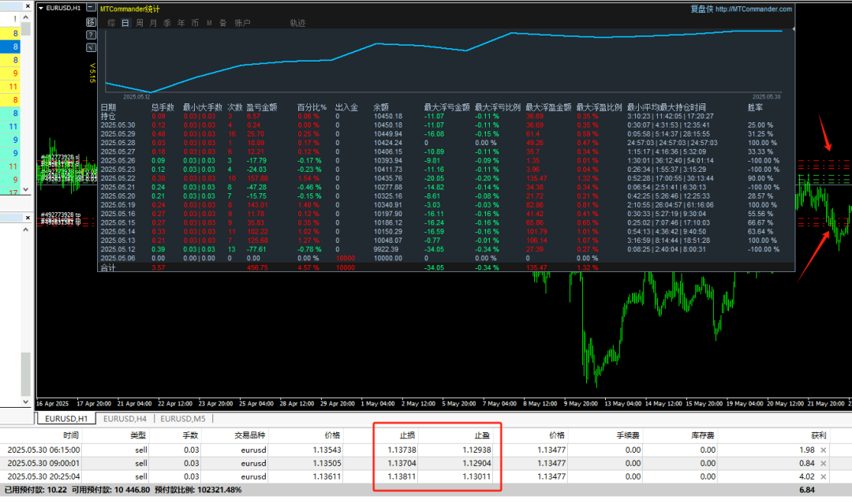Show the 轨迹 trade track tab
This screenshot has height=504, width=852.
click(x=297, y=23)
